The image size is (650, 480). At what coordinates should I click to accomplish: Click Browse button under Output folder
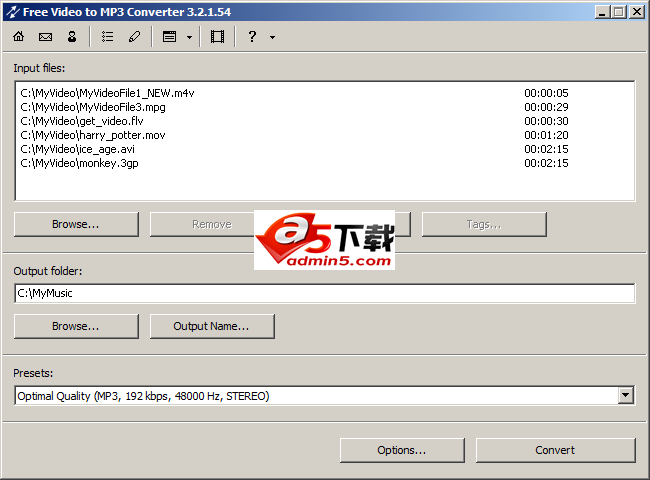[x=76, y=326]
